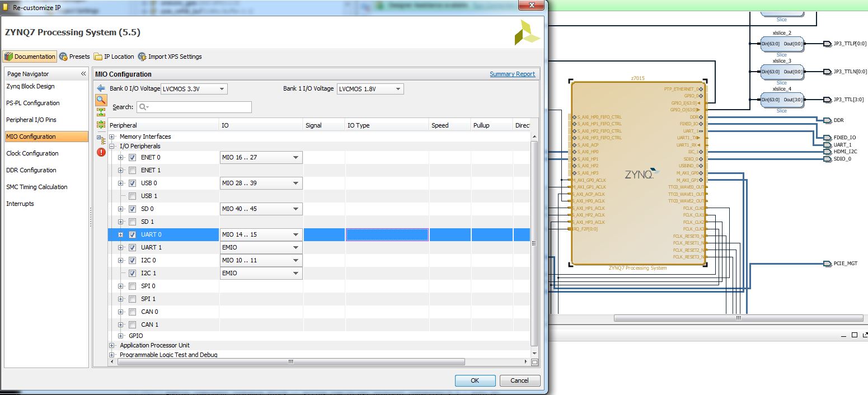Uncheck the USB 0 peripheral checkbox
The width and height of the screenshot is (868, 395).
point(133,183)
